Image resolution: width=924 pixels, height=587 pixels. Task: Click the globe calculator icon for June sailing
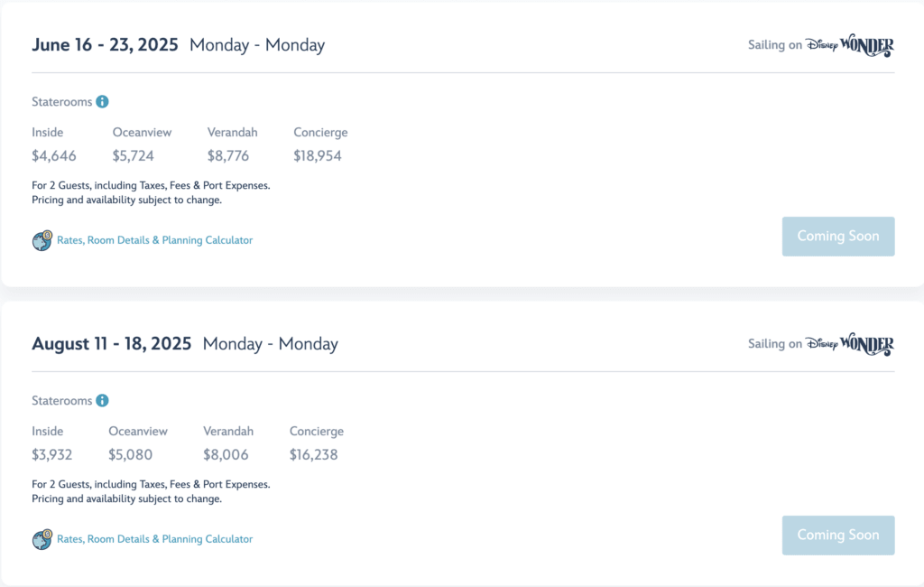pyautogui.click(x=42, y=240)
